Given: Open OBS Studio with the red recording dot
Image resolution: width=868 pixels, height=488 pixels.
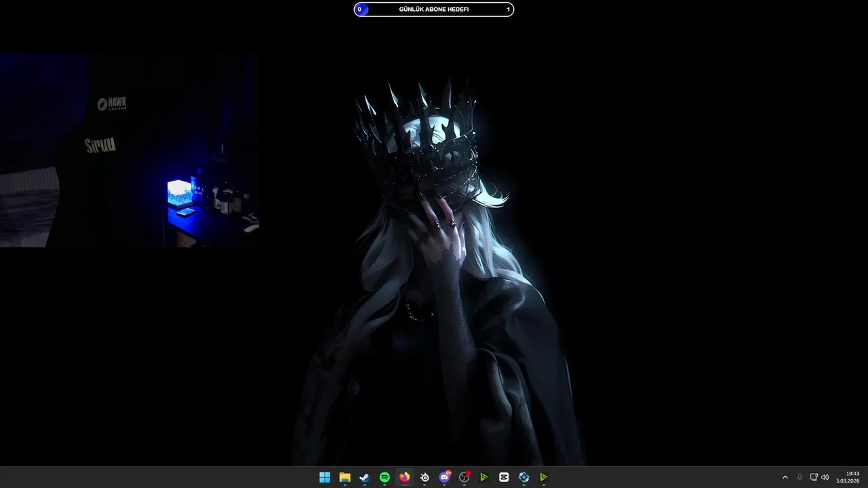Looking at the screenshot, I should click(465, 477).
